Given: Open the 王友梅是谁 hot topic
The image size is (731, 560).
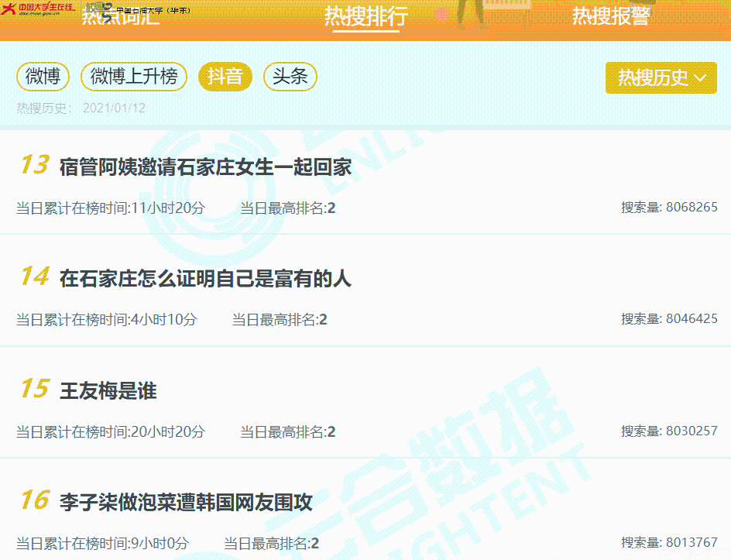Looking at the screenshot, I should point(108,391).
